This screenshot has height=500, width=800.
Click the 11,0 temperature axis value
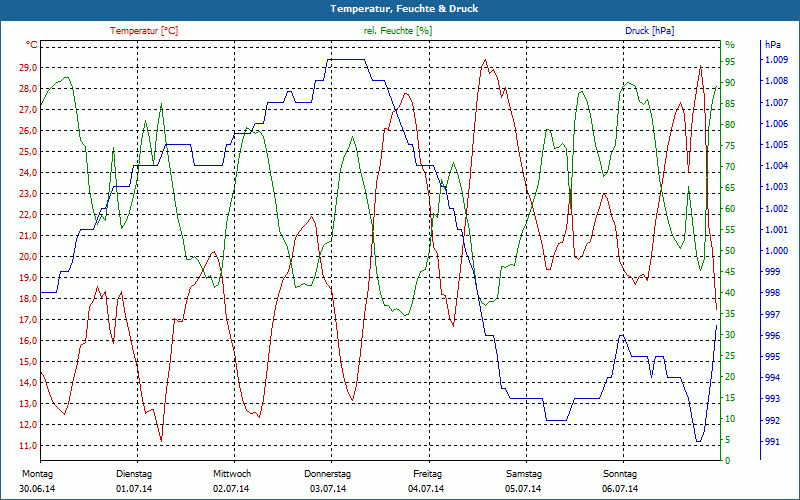point(28,446)
